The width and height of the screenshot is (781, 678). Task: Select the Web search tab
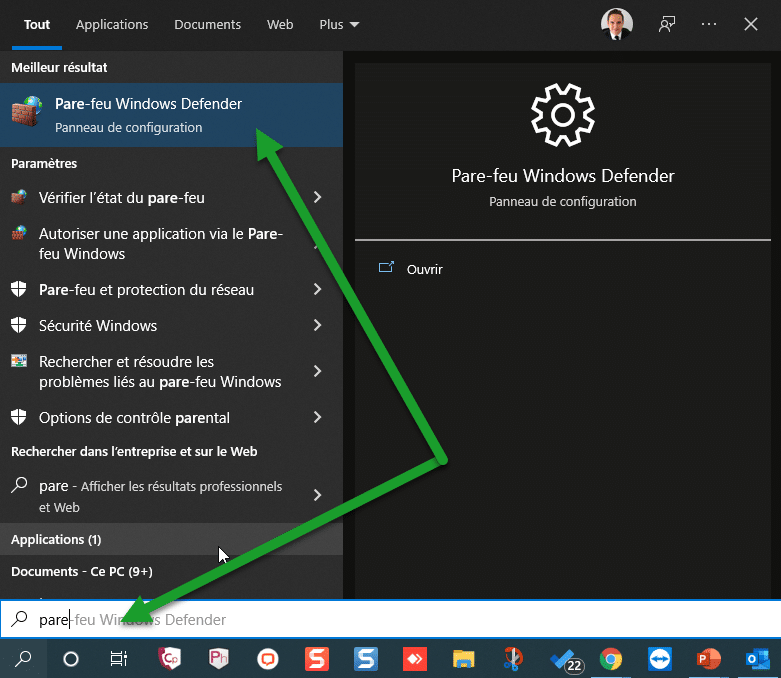(x=280, y=24)
